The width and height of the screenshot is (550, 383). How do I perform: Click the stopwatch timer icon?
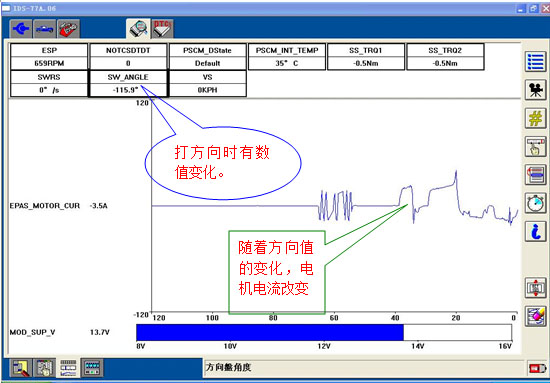(535, 203)
